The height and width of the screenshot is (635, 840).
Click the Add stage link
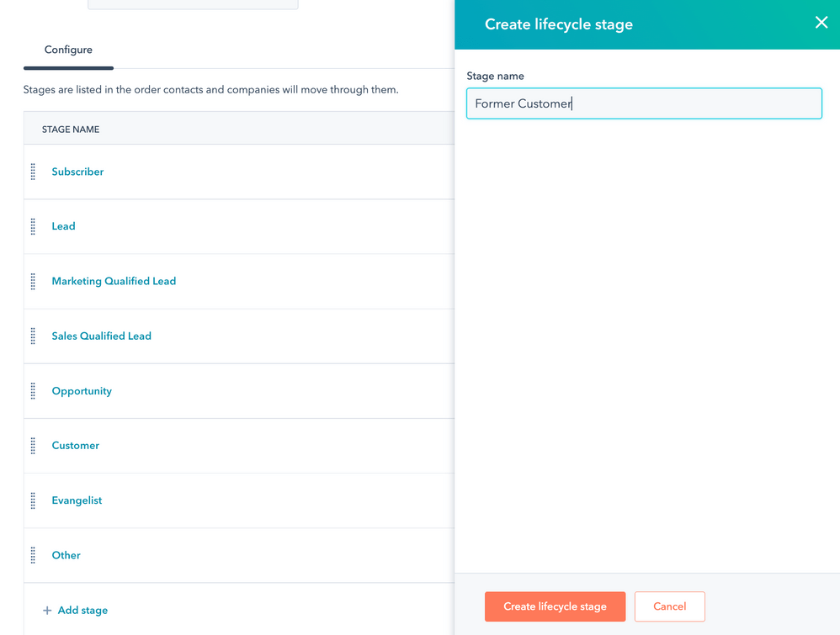point(82,611)
